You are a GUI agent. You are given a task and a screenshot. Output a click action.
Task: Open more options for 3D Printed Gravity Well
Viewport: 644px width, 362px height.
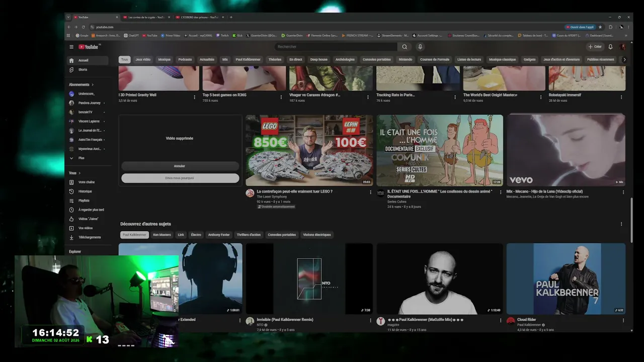pos(195,97)
